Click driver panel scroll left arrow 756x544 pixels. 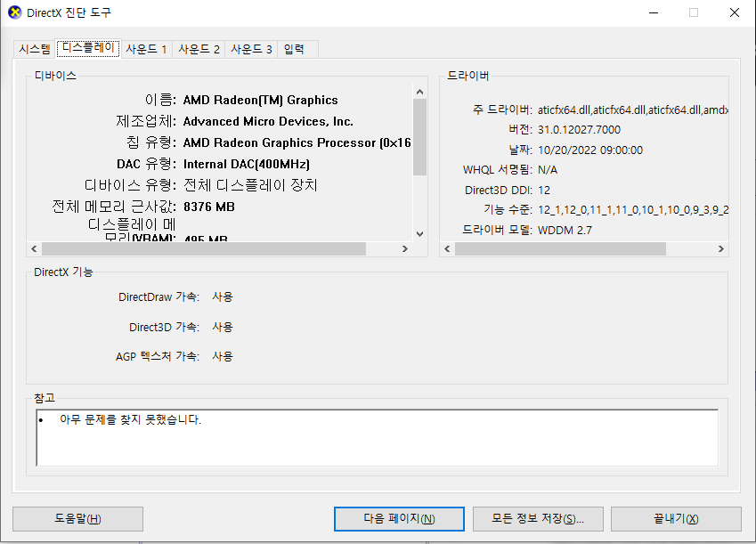tap(447, 249)
